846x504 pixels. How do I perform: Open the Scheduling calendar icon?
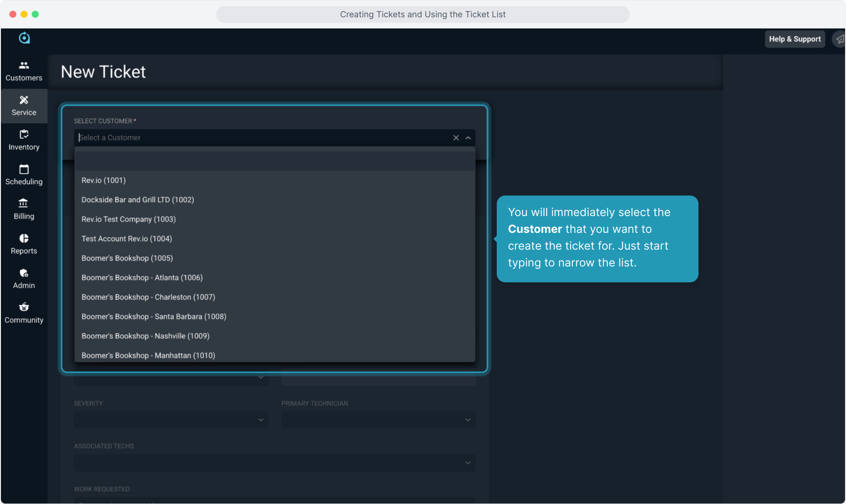pyautogui.click(x=24, y=169)
